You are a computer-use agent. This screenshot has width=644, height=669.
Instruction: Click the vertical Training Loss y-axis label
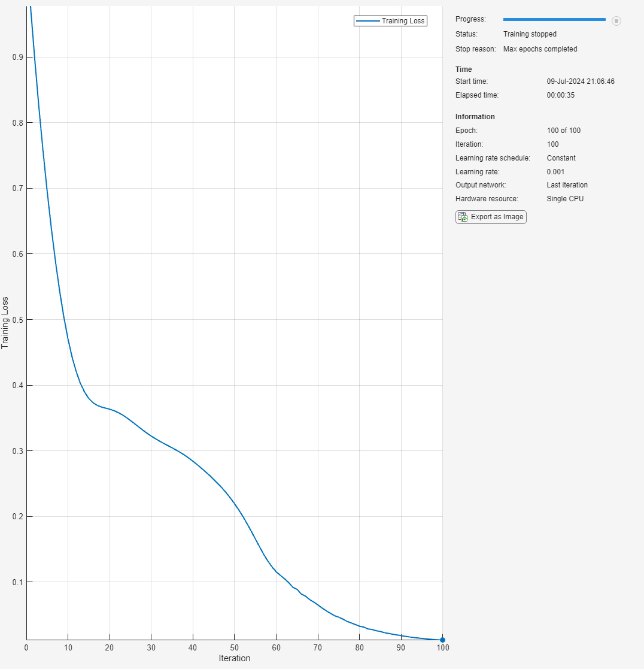[5, 323]
